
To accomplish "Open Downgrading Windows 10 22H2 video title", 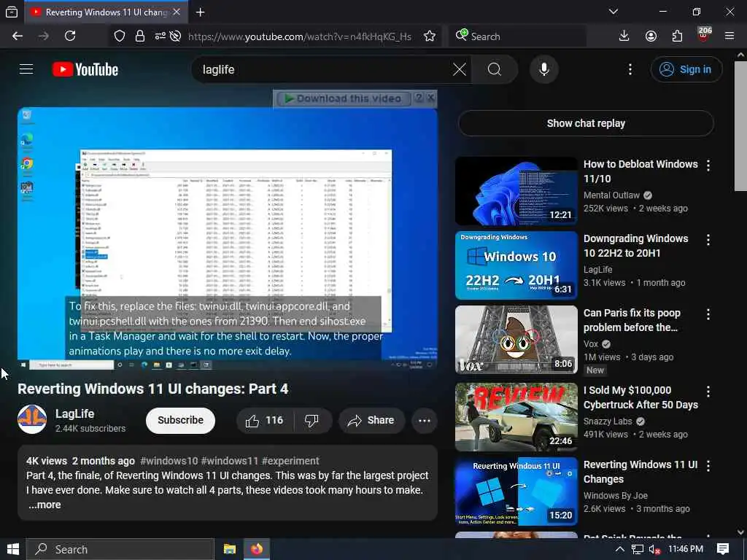I will coord(636,246).
